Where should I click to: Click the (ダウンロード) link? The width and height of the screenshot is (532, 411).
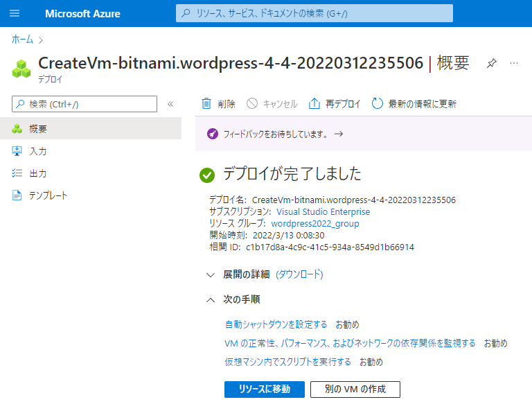pyautogui.click(x=299, y=274)
